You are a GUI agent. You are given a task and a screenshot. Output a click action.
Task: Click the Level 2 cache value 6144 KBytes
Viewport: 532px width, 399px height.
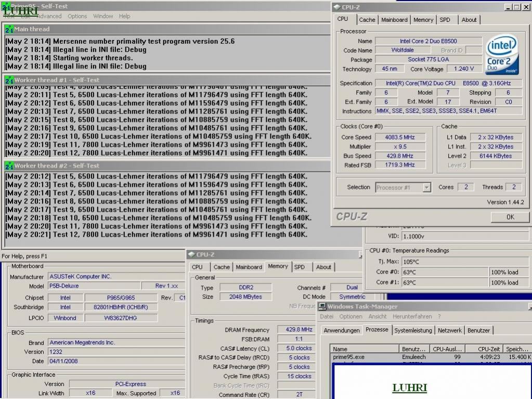click(x=496, y=156)
